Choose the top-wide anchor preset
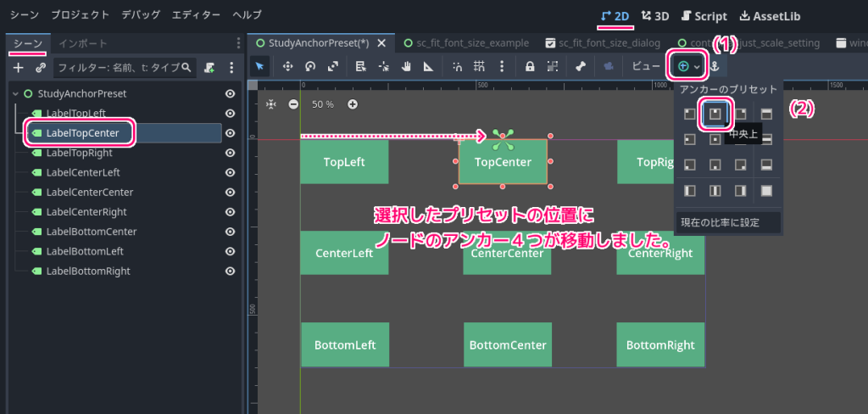The height and width of the screenshot is (414, 868). coord(766,114)
